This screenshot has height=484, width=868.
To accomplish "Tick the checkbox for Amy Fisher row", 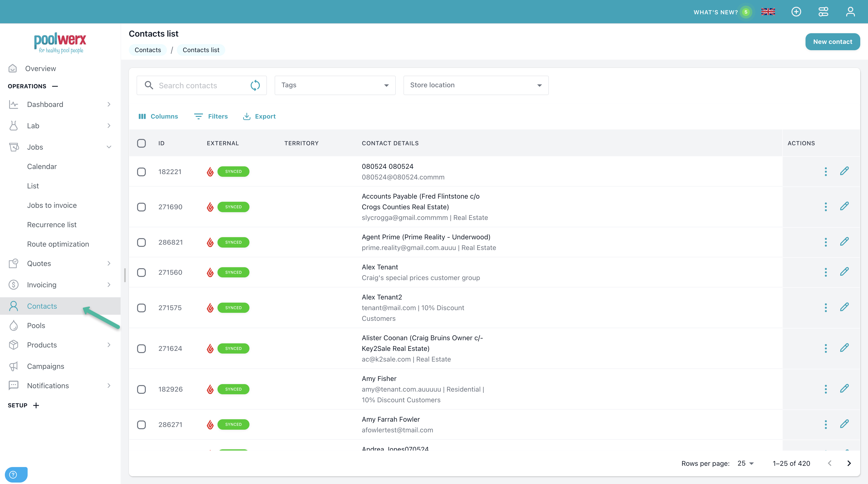I will (141, 389).
